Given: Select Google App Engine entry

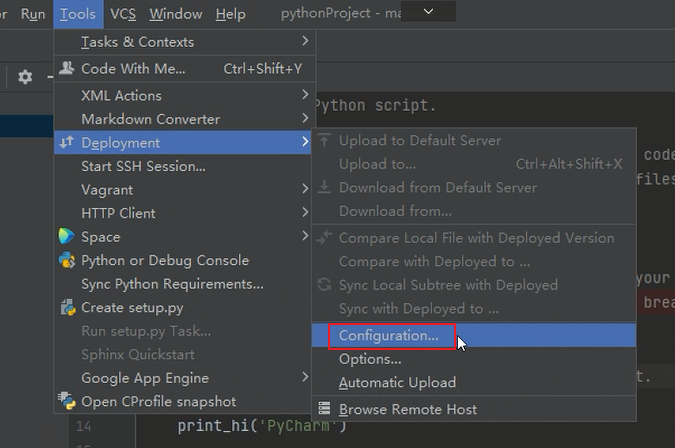Looking at the screenshot, I should point(183,378).
